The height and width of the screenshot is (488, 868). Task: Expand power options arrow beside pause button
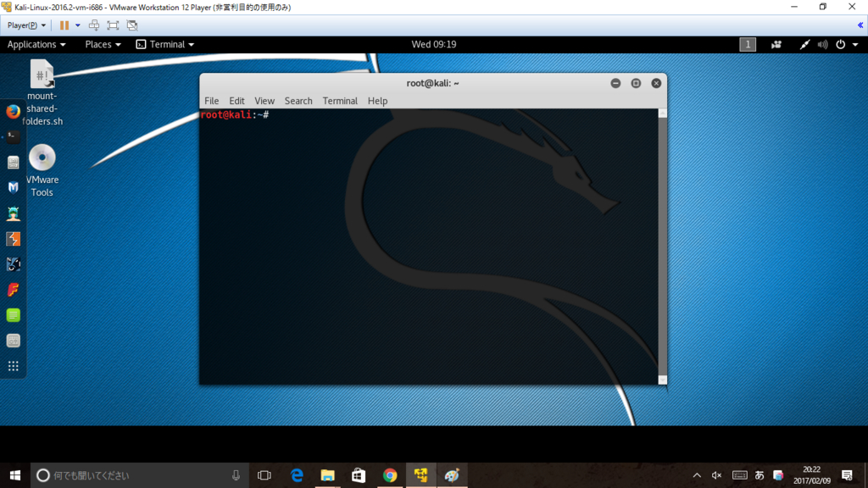point(77,25)
